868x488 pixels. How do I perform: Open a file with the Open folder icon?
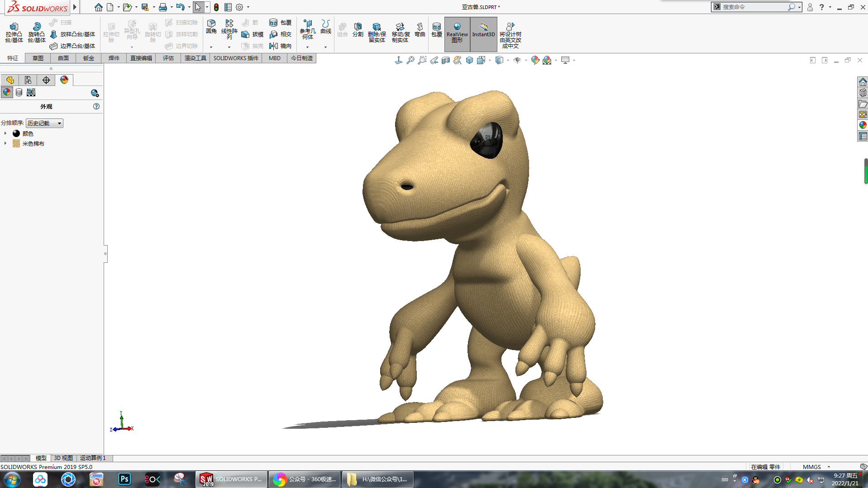[x=127, y=7]
